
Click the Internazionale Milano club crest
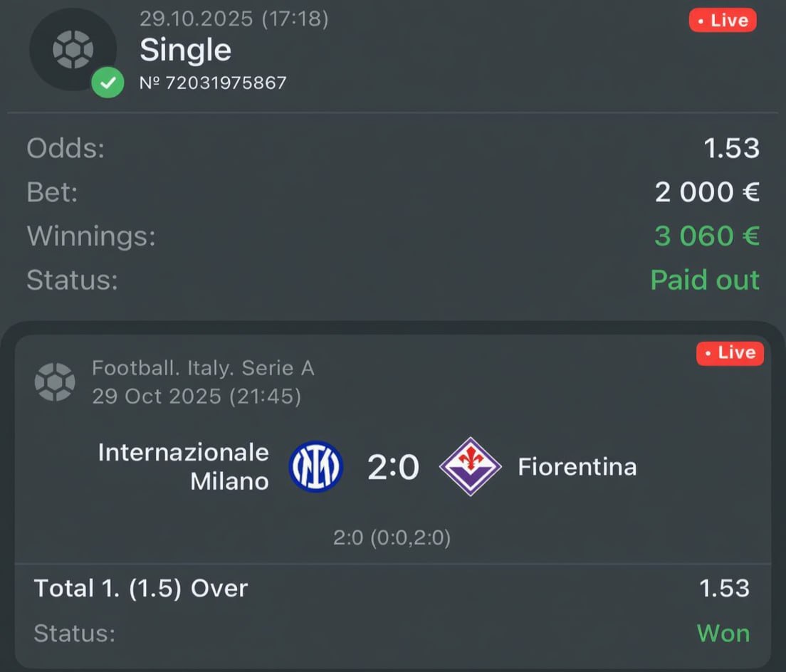[x=316, y=467]
